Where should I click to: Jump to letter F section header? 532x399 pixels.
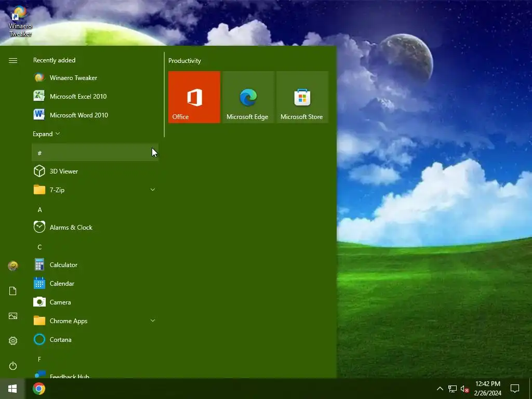(x=95, y=359)
